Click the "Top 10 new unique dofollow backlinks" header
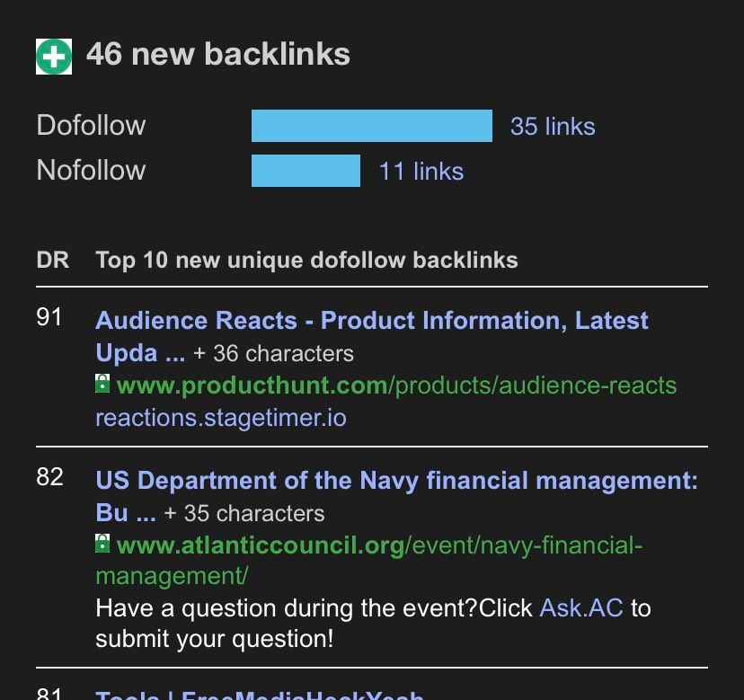Image resolution: width=744 pixels, height=700 pixels. (x=306, y=261)
